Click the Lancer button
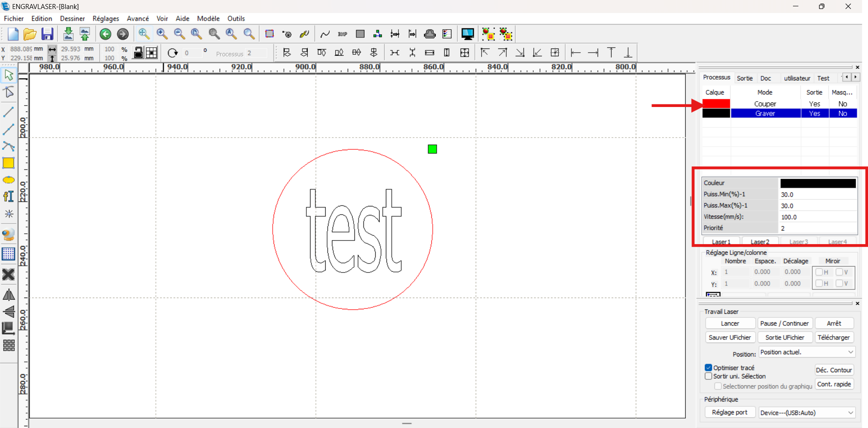 [x=730, y=323]
